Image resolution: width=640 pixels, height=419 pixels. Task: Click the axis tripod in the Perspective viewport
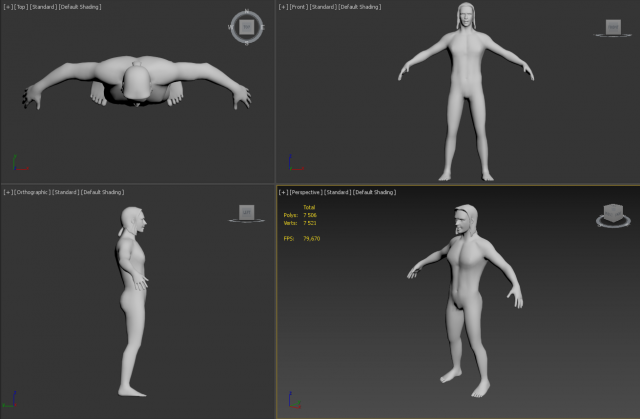295,400
